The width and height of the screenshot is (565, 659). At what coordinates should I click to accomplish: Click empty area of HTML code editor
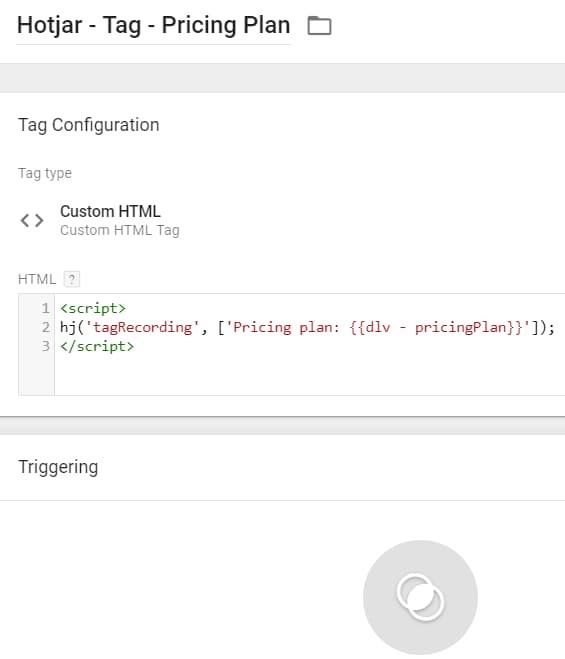309,374
